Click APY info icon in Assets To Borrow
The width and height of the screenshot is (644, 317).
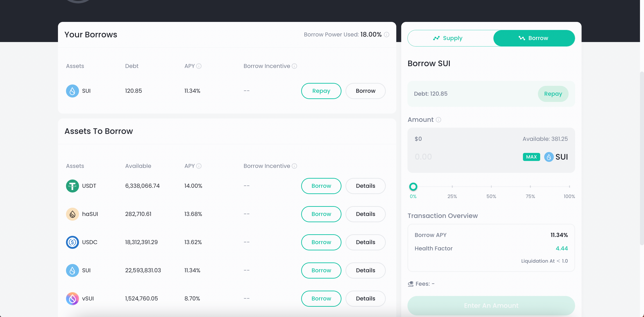(x=199, y=166)
